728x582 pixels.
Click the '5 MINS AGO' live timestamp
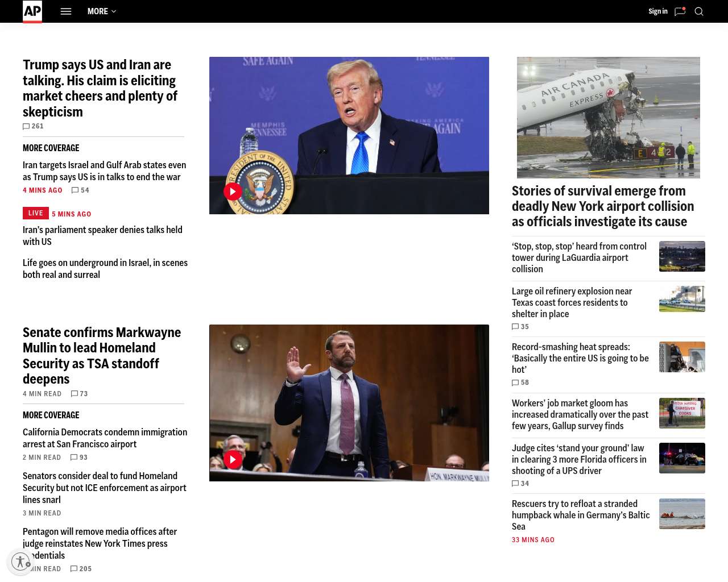tap(72, 214)
